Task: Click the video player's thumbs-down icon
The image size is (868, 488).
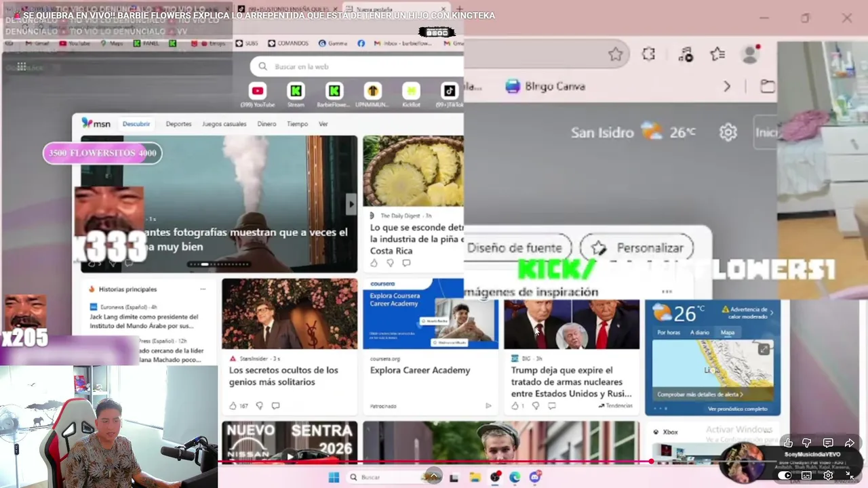Action: click(807, 443)
